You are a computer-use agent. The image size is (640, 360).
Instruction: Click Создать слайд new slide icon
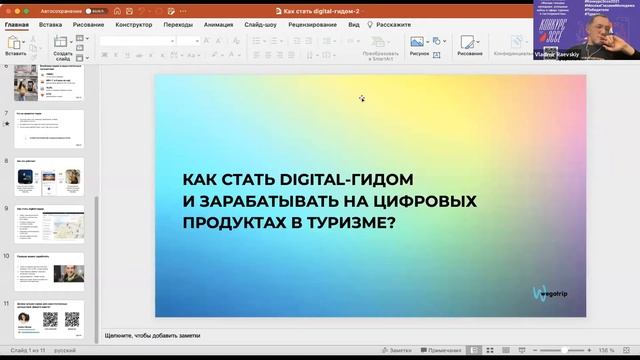tap(60, 42)
